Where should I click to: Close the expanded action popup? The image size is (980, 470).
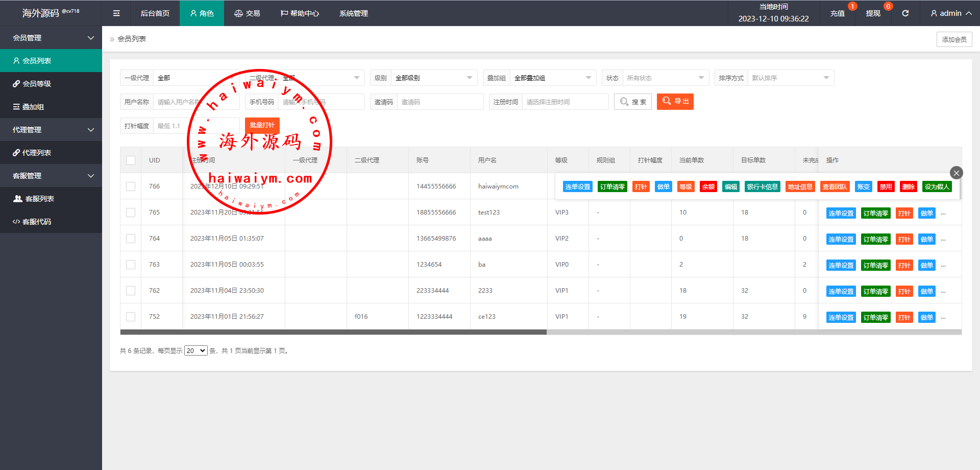[956, 173]
